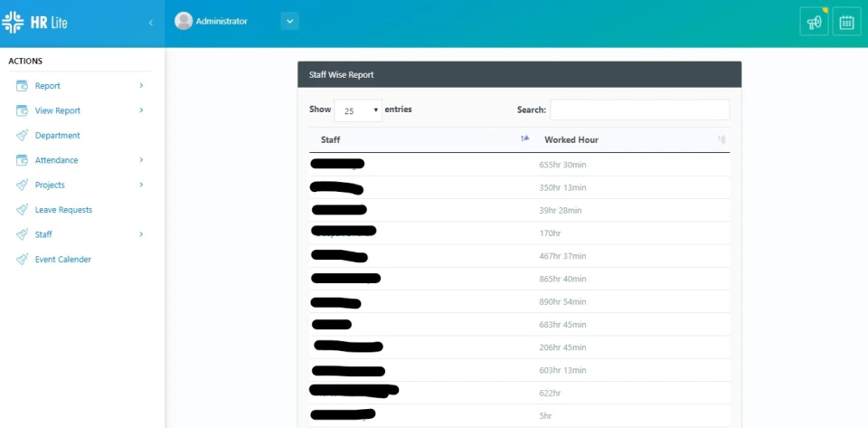Click the Report menu icon
This screenshot has height=428, width=868.
[22, 86]
